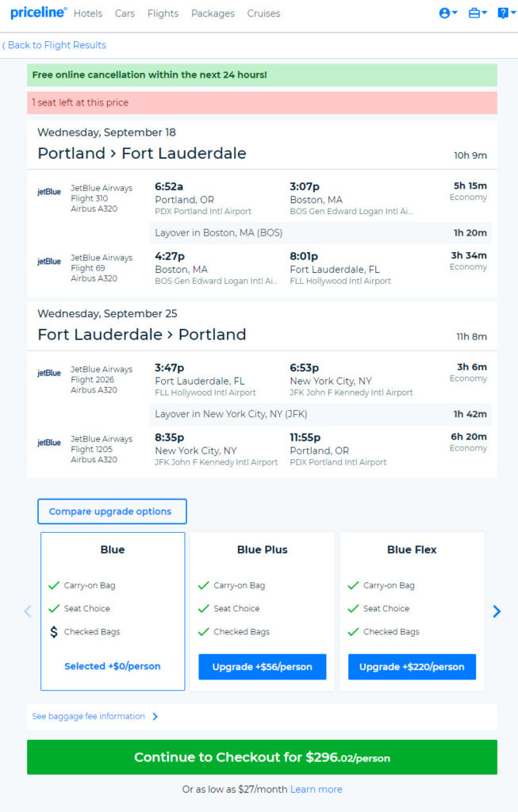Show next fare options with right arrow
The width and height of the screenshot is (518, 812).
pos(497,611)
